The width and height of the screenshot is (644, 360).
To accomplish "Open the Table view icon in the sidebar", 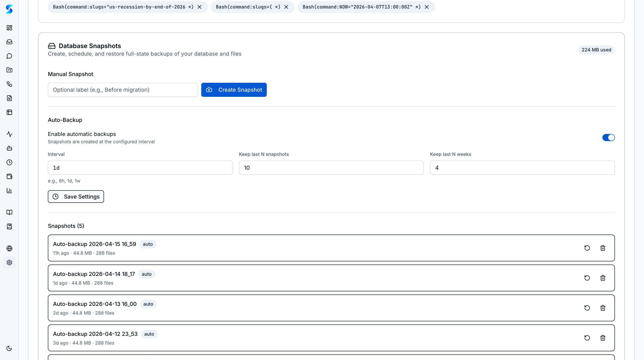I will click(9, 112).
